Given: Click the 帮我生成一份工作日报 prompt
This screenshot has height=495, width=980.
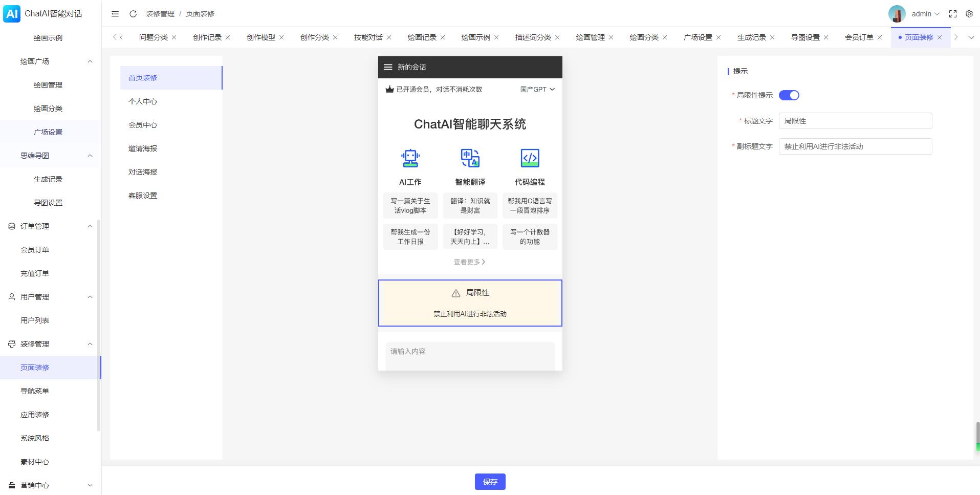Looking at the screenshot, I should point(410,237).
